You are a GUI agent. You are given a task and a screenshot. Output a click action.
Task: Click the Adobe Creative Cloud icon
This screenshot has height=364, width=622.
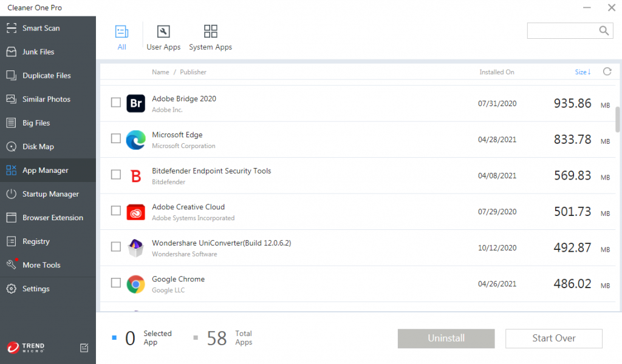pos(135,212)
